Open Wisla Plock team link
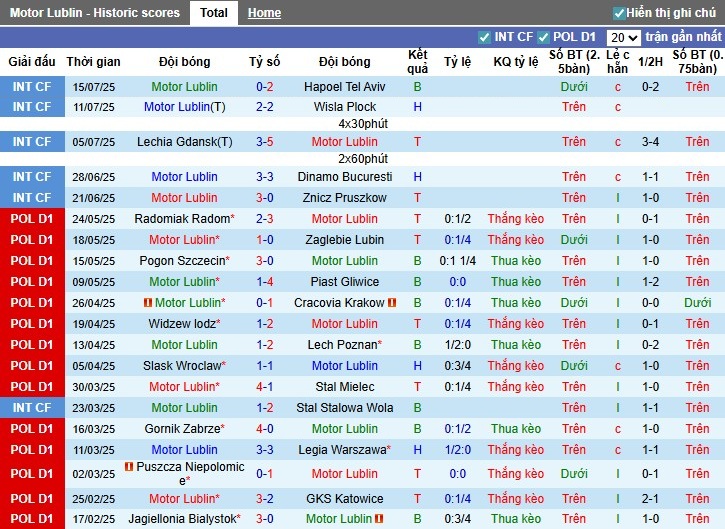 [345, 107]
